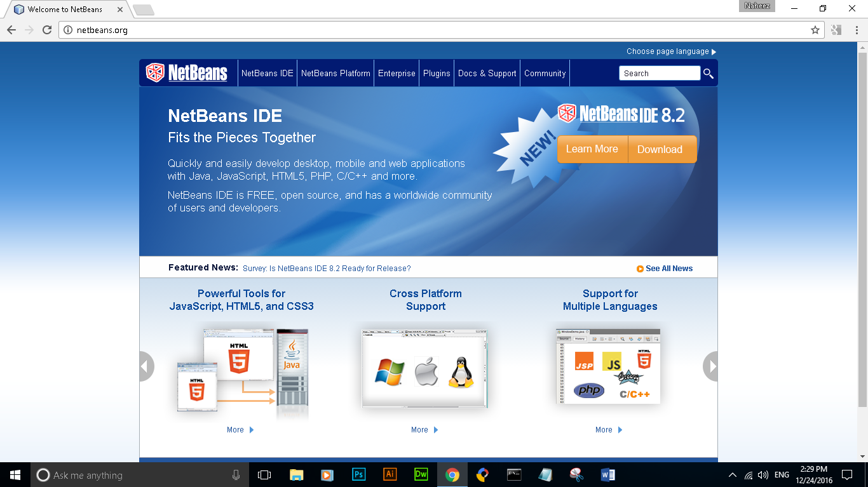Open the media player taskbar icon
Viewport: 868px width, 487px height.
(x=327, y=475)
